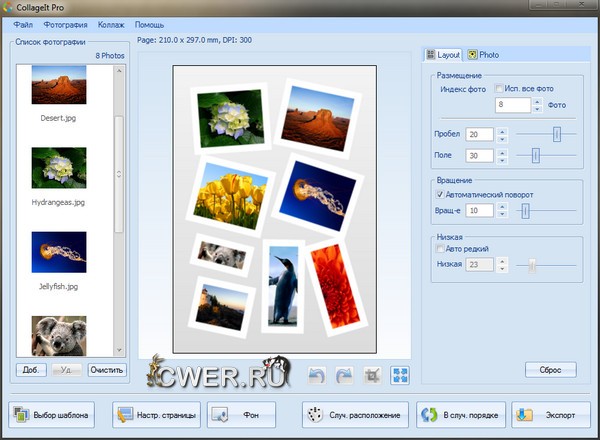Check the Авто редкий option
This screenshot has width=600, height=440.
440,248
